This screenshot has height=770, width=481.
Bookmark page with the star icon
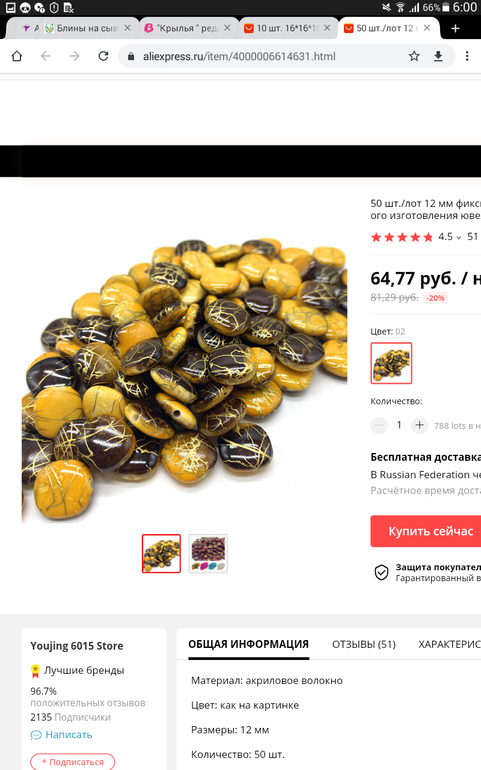[414, 56]
